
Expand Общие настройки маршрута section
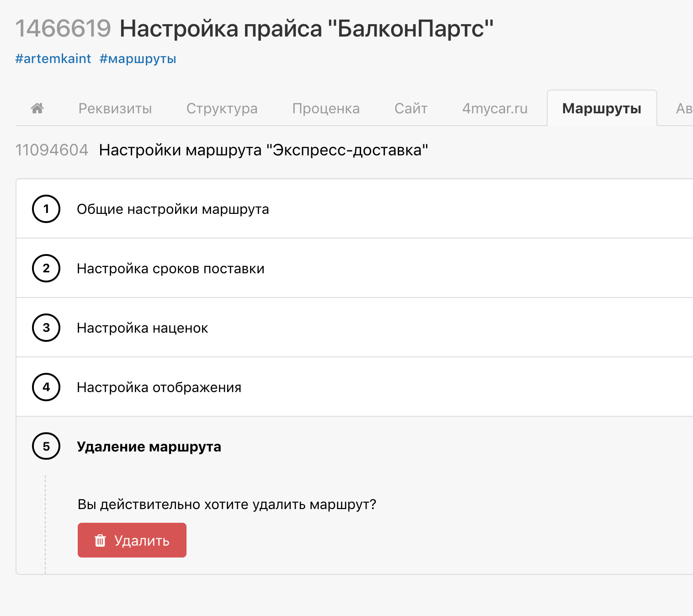pyautogui.click(x=355, y=209)
